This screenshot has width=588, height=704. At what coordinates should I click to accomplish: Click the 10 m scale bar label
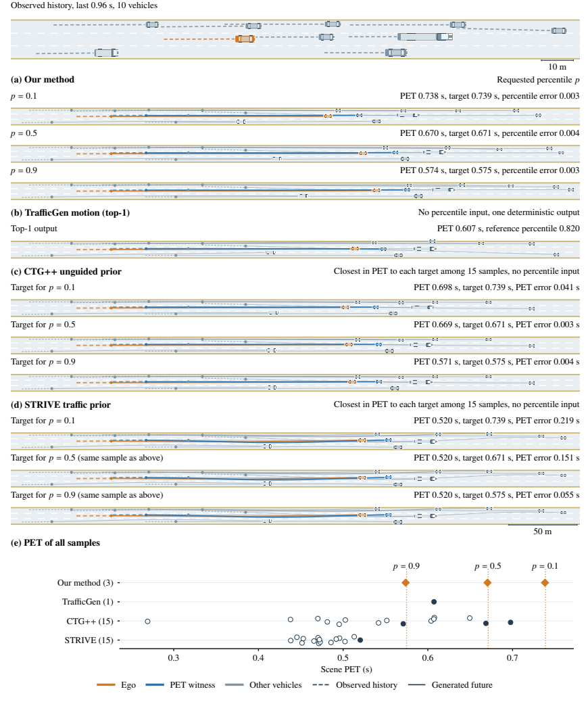pyautogui.click(x=558, y=67)
